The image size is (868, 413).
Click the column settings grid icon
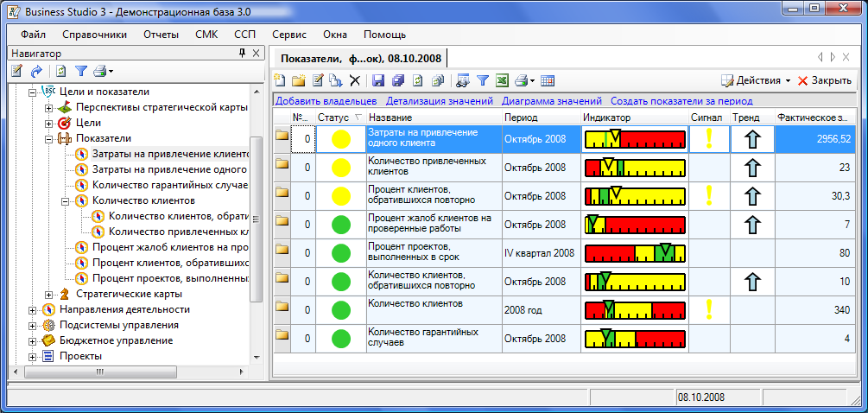(x=547, y=80)
